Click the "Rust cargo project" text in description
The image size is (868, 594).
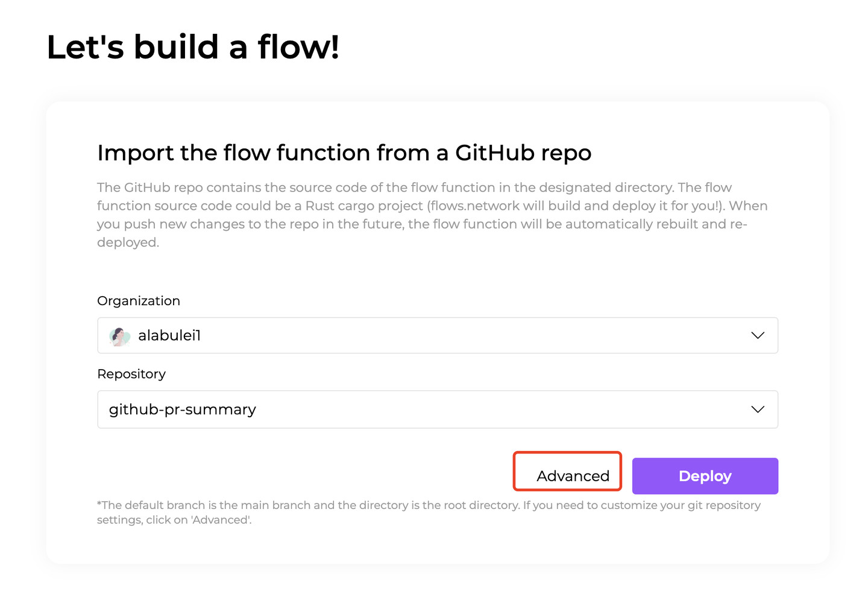coord(364,206)
